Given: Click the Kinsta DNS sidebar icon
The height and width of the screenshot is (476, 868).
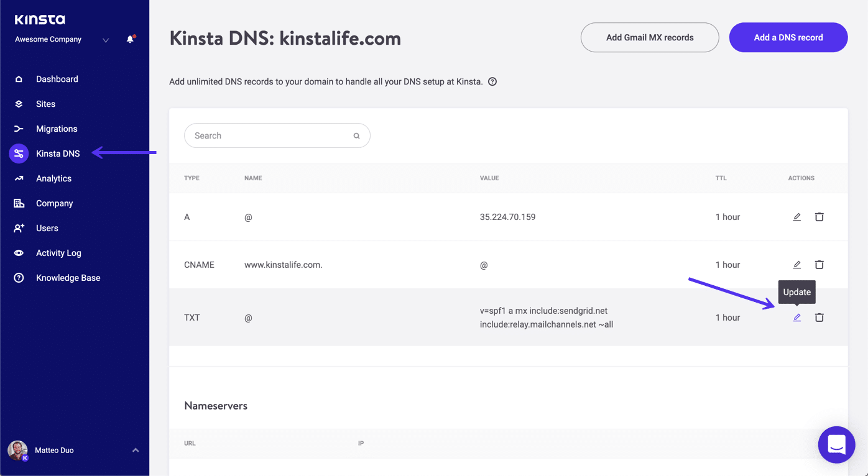Looking at the screenshot, I should pos(19,153).
